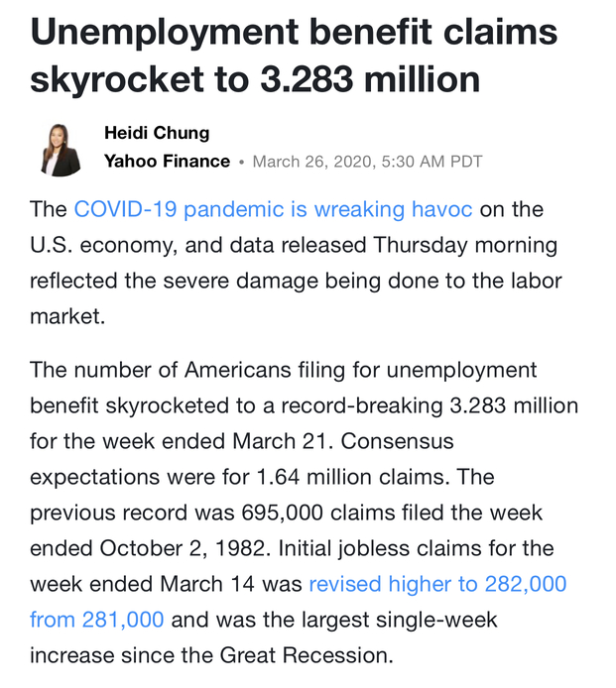Click the from 281,000 link text
The width and height of the screenshot is (616, 688).
pos(97,620)
